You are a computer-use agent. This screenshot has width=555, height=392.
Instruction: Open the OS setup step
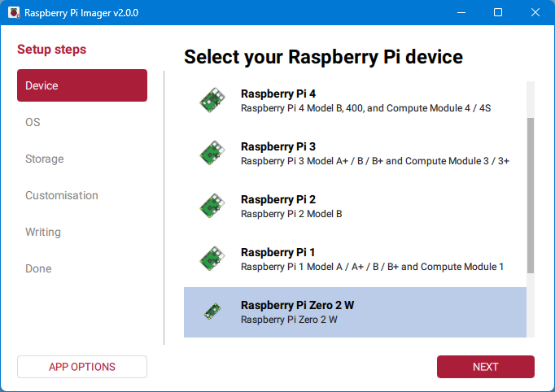pos(33,122)
